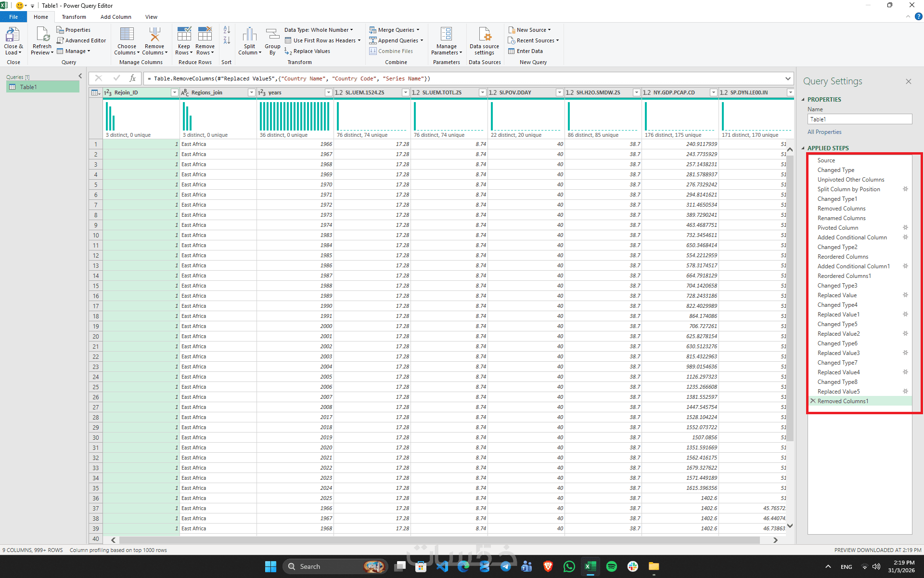This screenshot has width=924, height=578.
Task: Select the Unpivoted Other Columns step
Action: [x=850, y=180]
